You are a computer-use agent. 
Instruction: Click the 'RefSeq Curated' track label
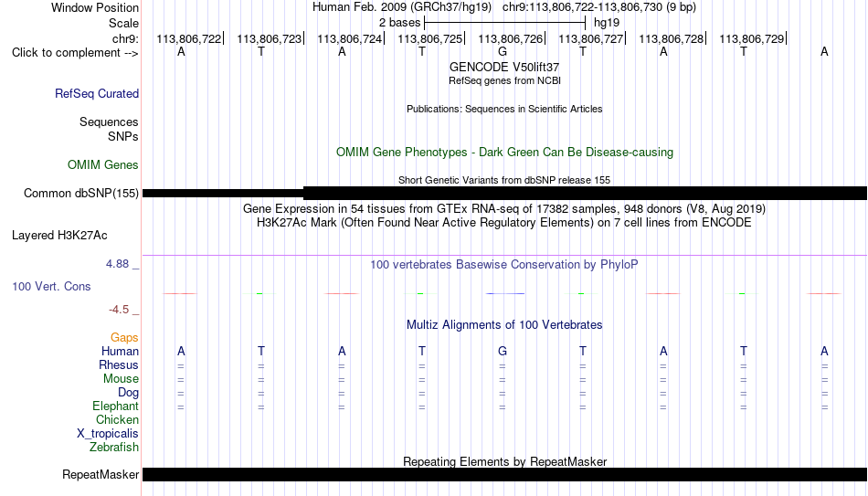pos(97,93)
